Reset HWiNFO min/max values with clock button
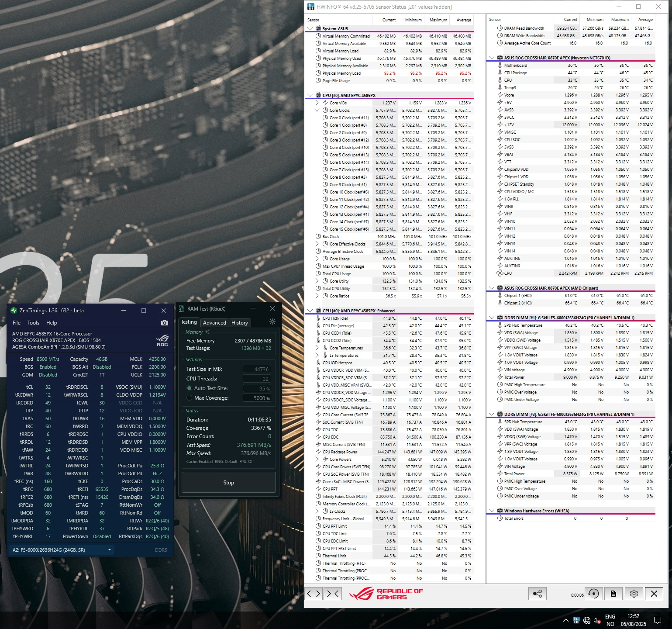 click(593, 593)
